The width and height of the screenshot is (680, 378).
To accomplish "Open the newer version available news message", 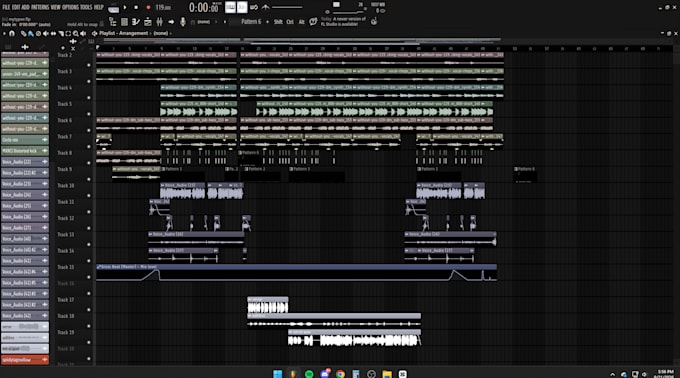I will 343,22.
